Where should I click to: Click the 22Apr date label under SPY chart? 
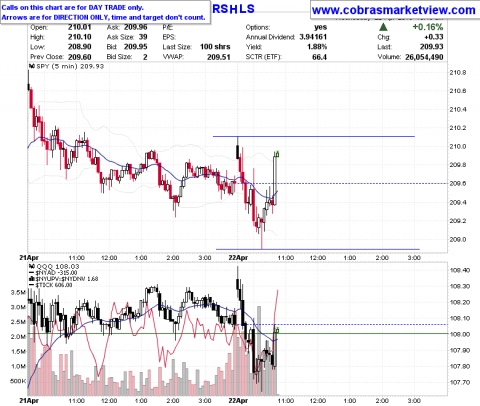click(238, 258)
